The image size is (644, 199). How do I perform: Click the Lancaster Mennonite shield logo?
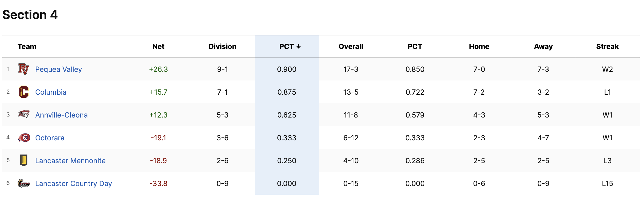[24, 160]
